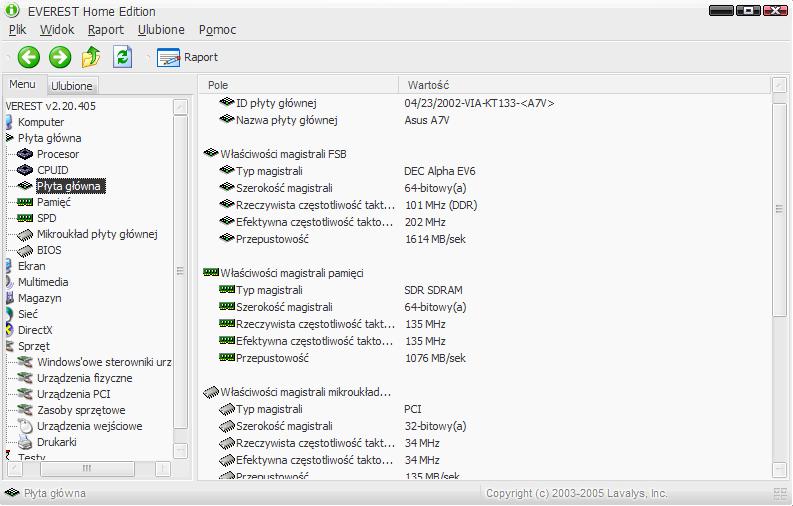Click the Drukarki printer icon

[x=25, y=442]
